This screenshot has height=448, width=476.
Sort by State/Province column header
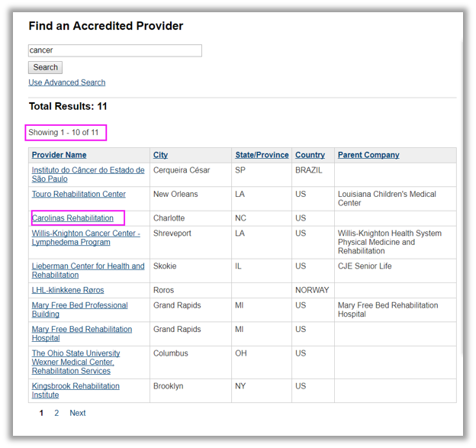tap(262, 155)
